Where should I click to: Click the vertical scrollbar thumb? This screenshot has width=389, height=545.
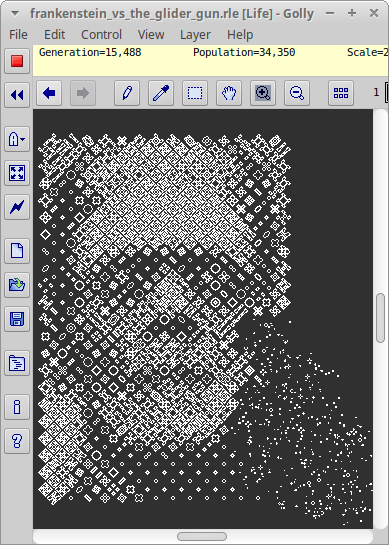381,318
